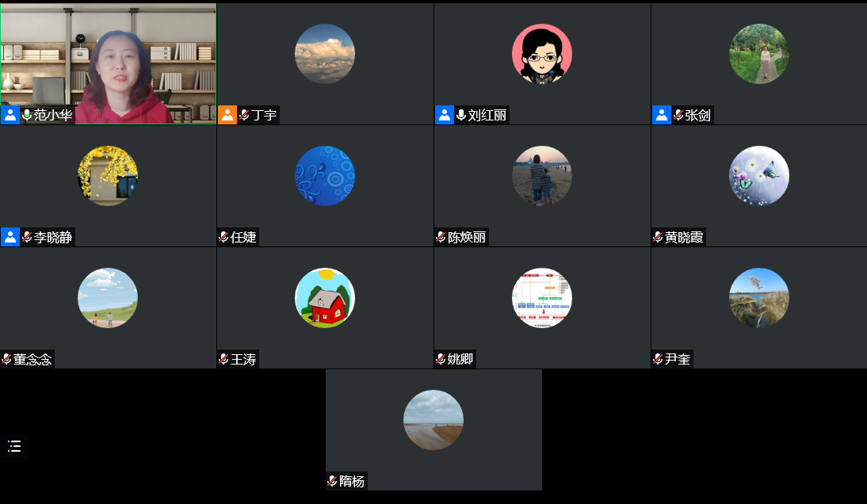Open the participant list icon at bottom left

(14, 446)
